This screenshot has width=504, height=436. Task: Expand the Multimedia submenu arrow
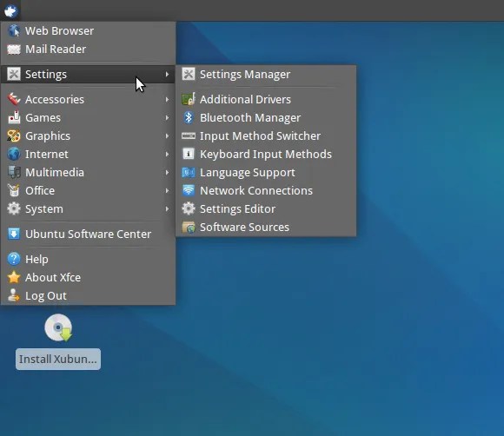[167, 173]
